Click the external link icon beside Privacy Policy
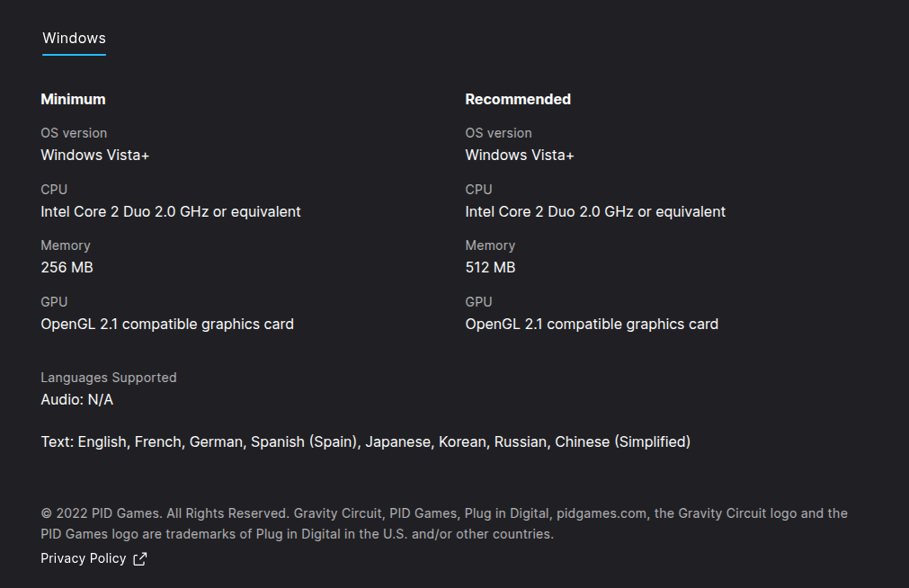Screen dimensions: 909x588 139,559
